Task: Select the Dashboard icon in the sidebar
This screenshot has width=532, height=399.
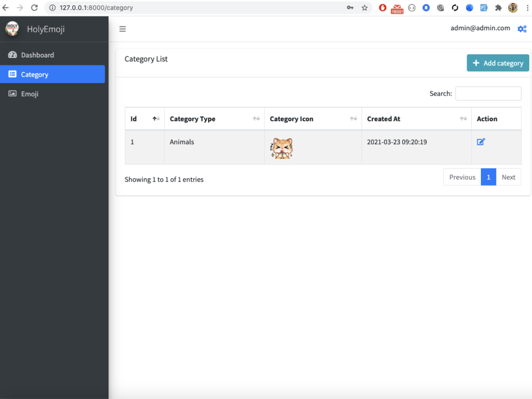Action: [12, 55]
